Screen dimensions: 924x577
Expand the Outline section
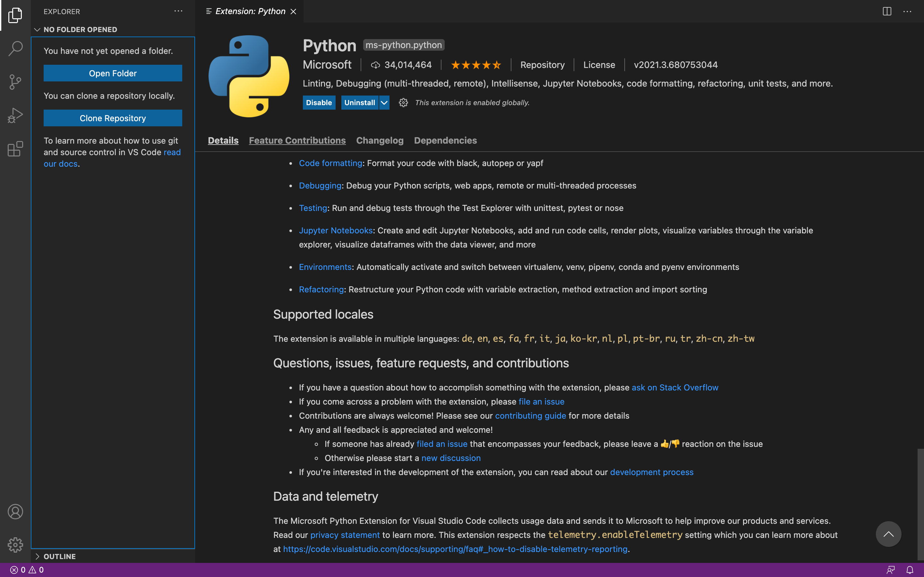[38, 556]
